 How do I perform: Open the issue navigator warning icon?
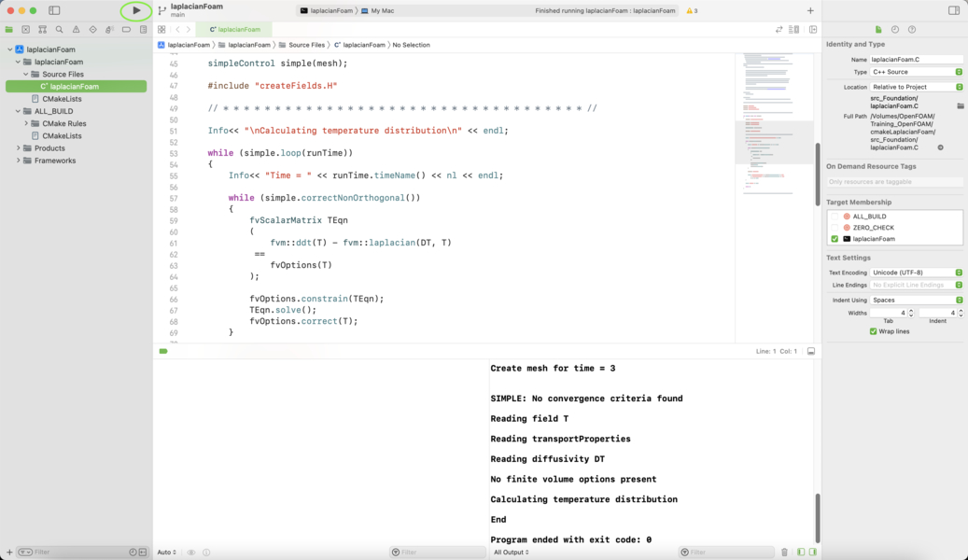pyautogui.click(x=76, y=30)
